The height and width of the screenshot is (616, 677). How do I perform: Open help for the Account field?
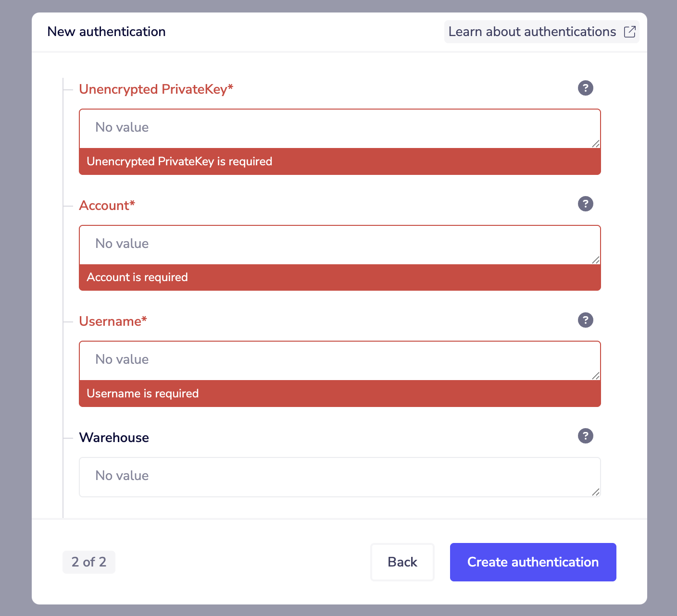[585, 204]
